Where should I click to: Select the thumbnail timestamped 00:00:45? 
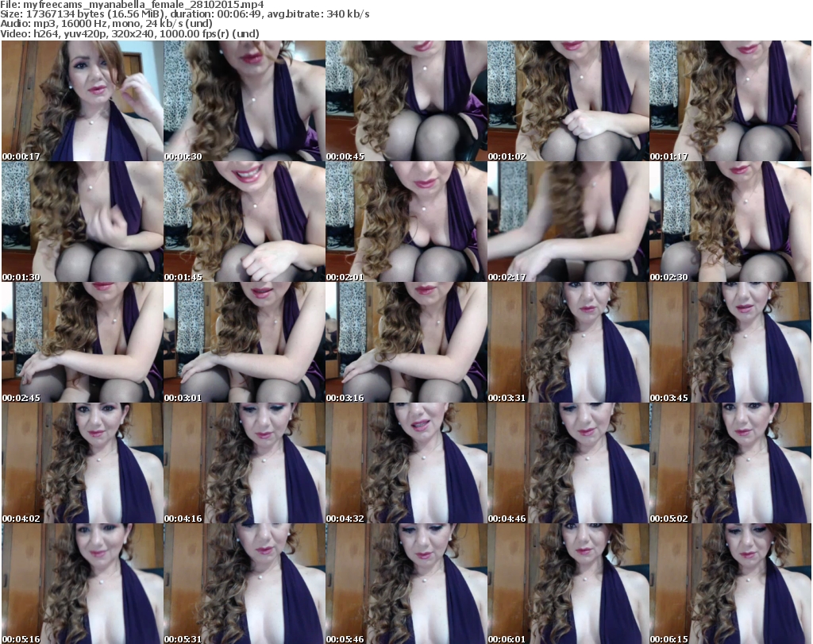[406, 101]
